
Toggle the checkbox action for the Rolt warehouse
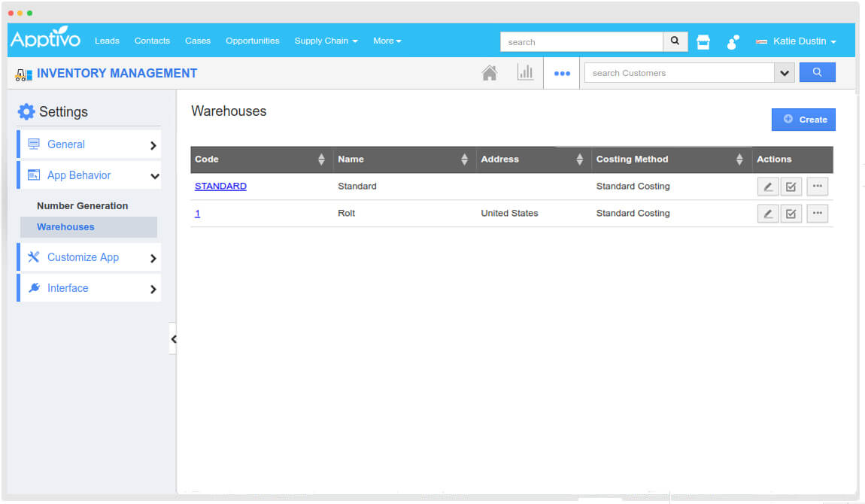(791, 213)
